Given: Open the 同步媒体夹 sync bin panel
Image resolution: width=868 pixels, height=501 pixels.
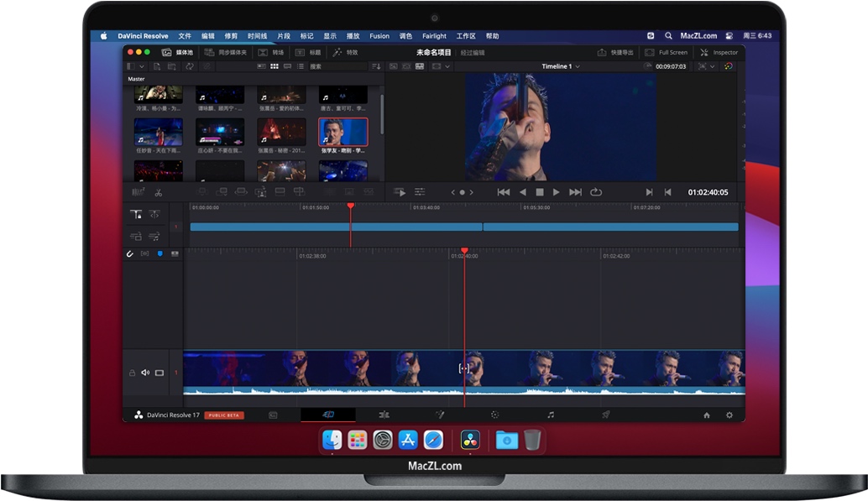Looking at the screenshot, I should 225,53.
